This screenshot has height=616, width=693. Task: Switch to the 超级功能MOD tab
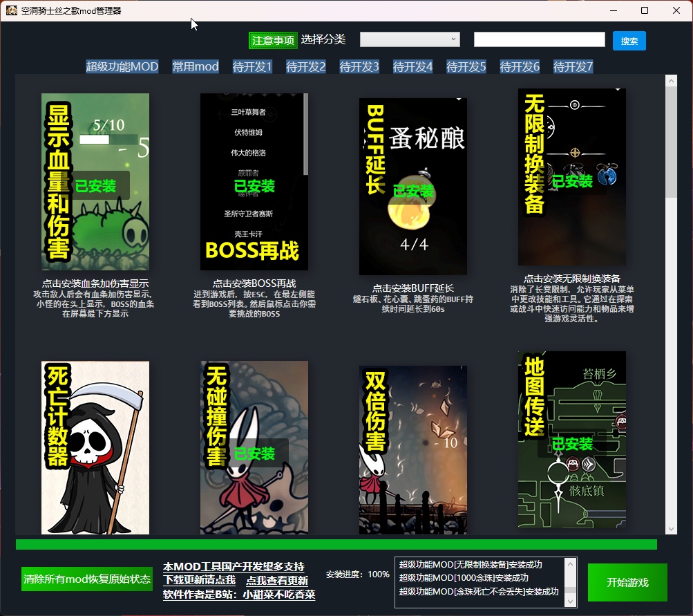tap(122, 66)
